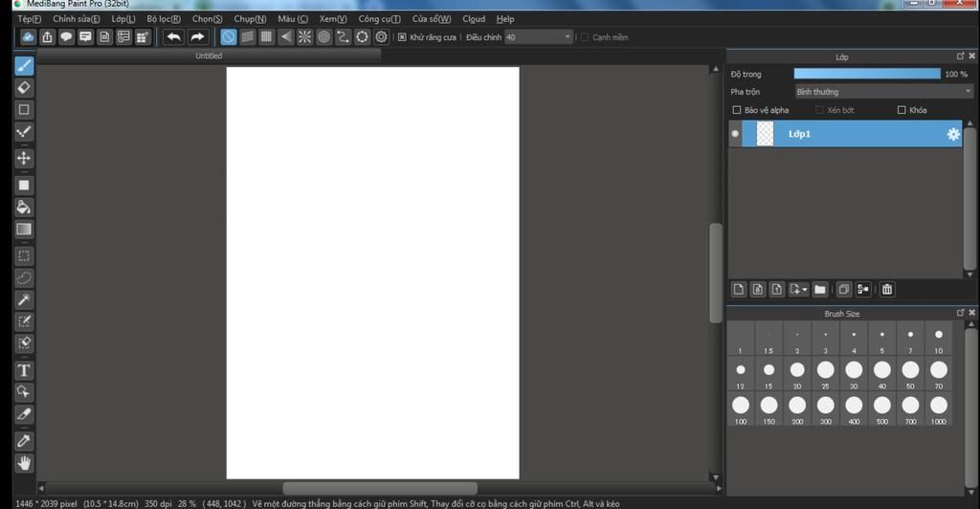Pick the Text tool
Screen dimensions: 980x509
pos(24,370)
